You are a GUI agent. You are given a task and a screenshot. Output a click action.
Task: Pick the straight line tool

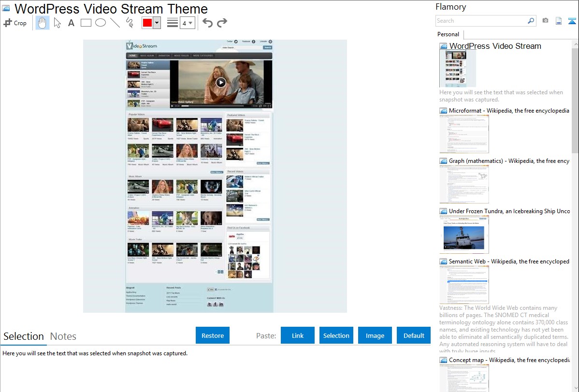[115, 23]
